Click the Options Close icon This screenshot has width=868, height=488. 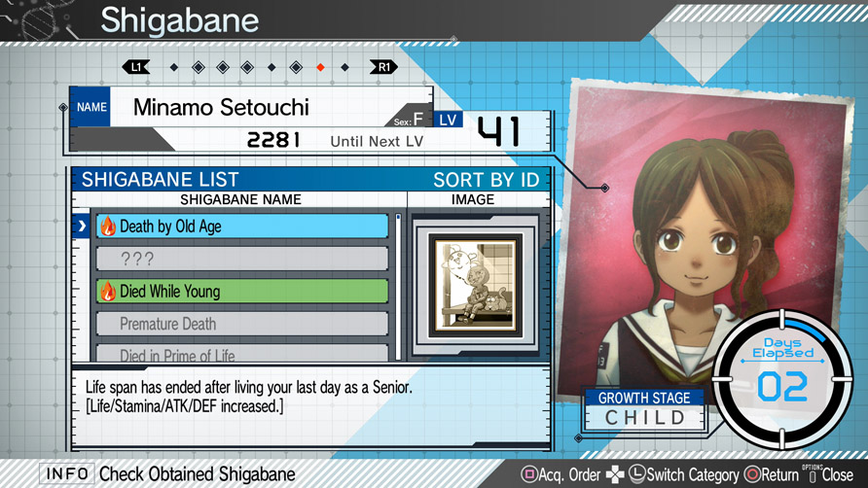[x=813, y=473]
